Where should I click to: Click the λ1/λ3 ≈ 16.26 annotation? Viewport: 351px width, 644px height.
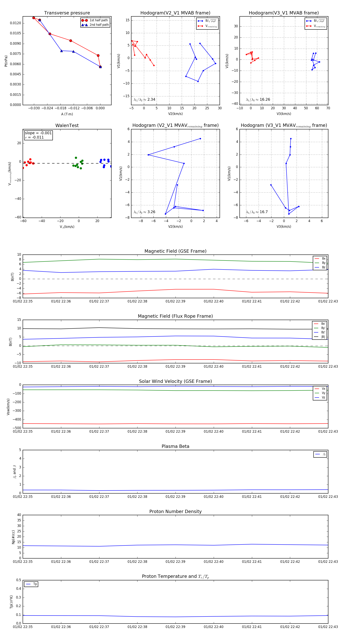click(x=258, y=100)
